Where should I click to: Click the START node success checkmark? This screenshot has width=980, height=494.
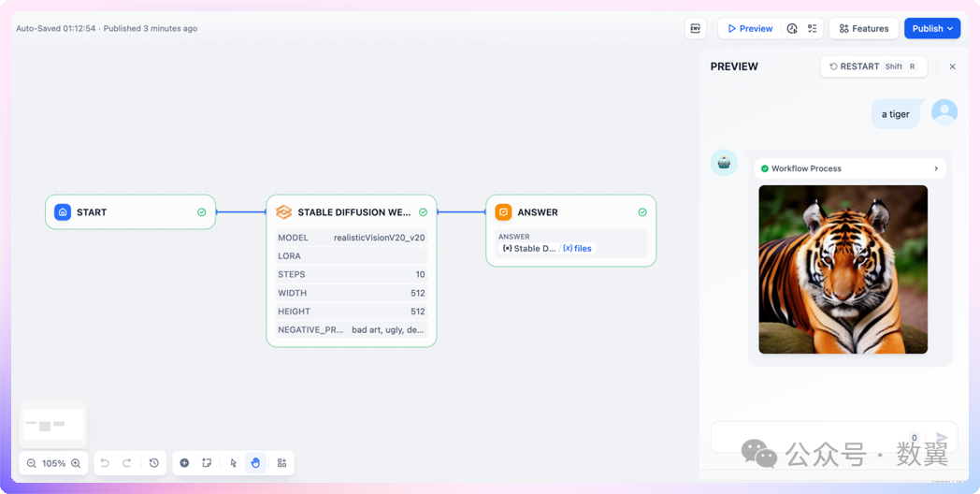tap(201, 212)
